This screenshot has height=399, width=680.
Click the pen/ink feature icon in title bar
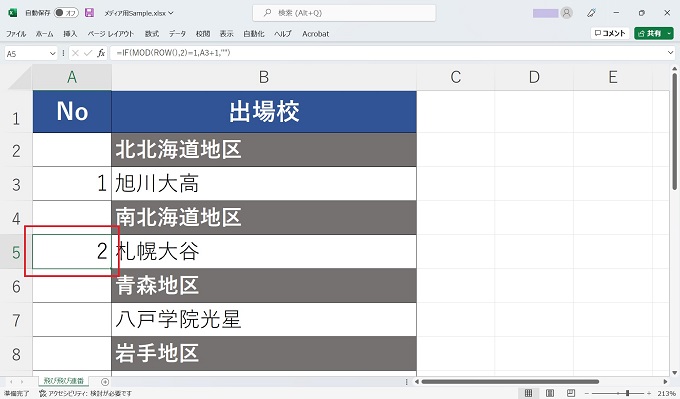[x=591, y=13]
